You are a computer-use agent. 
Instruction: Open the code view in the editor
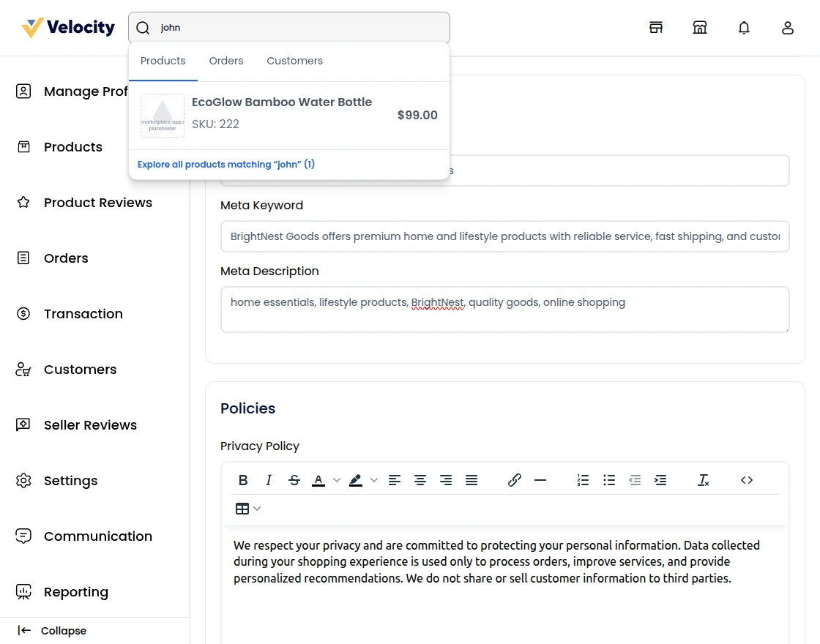tap(746, 480)
